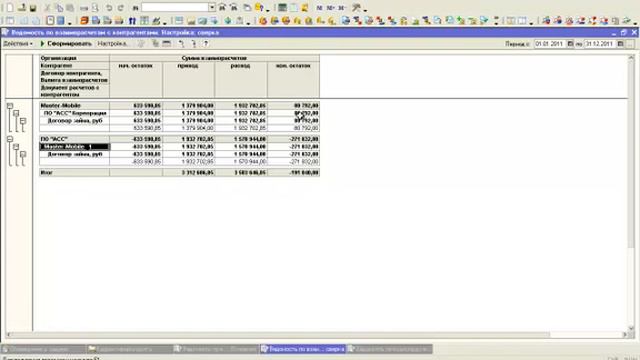Collapse first Договор займа, руб level node
Screen dimensions: 640x360
pyautogui.click(x=23, y=121)
